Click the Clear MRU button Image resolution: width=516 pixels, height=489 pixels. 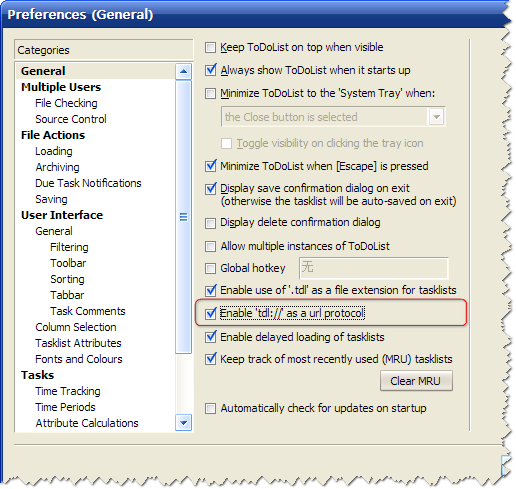(x=416, y=381)
